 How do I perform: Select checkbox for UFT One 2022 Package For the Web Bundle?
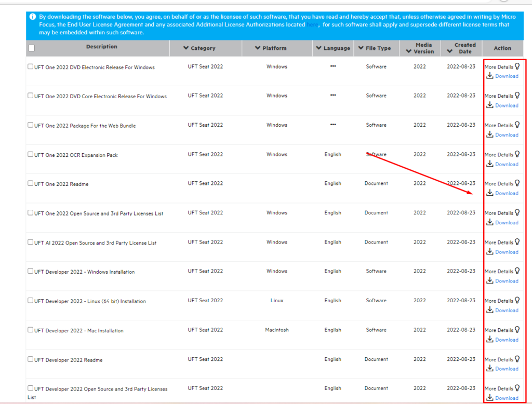[31, 125]
